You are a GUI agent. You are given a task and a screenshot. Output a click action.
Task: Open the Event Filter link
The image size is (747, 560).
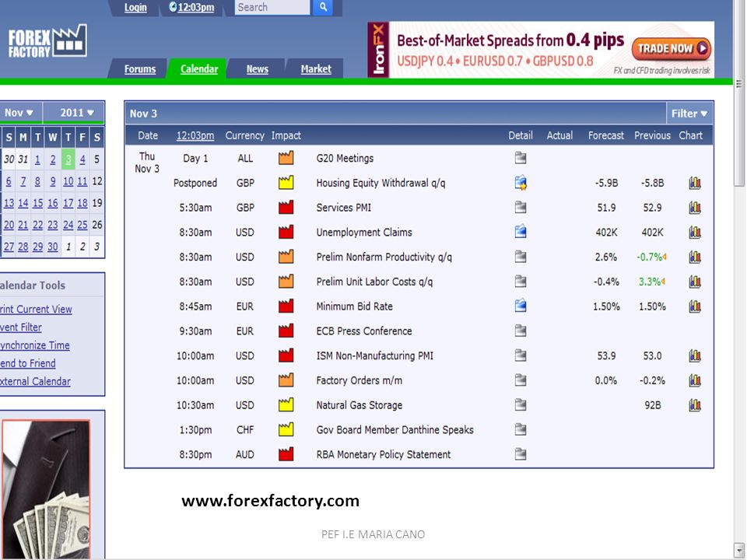21,327
